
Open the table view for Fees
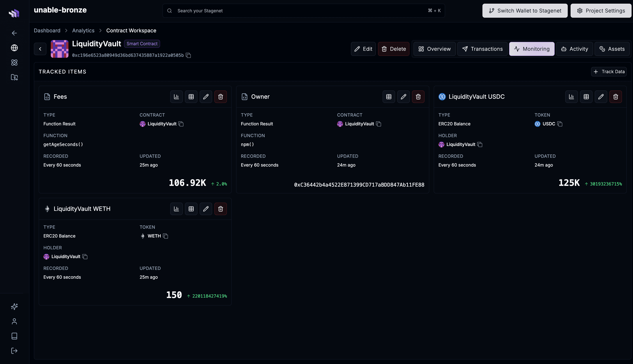click(191, 97)
